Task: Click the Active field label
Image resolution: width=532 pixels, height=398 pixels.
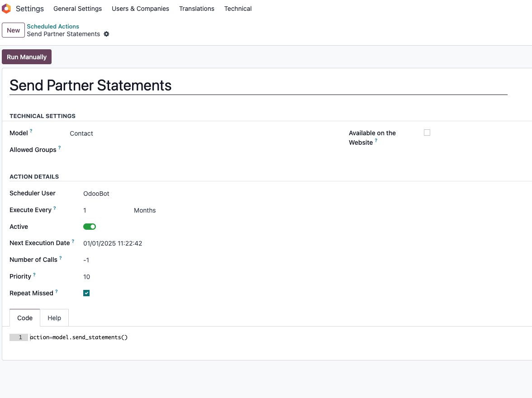Action: click(x=19, y=227)
